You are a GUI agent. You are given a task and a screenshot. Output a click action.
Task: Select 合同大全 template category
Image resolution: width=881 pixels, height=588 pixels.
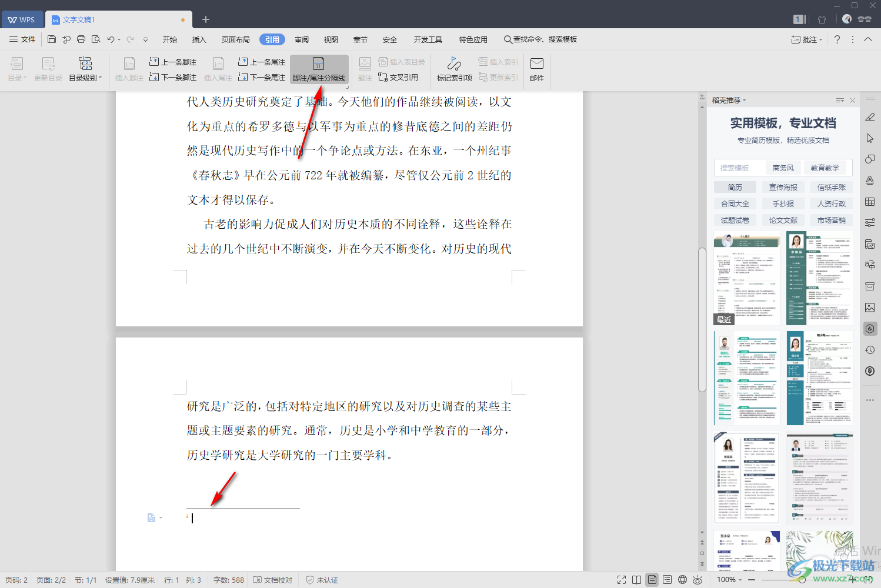[735, 203]
